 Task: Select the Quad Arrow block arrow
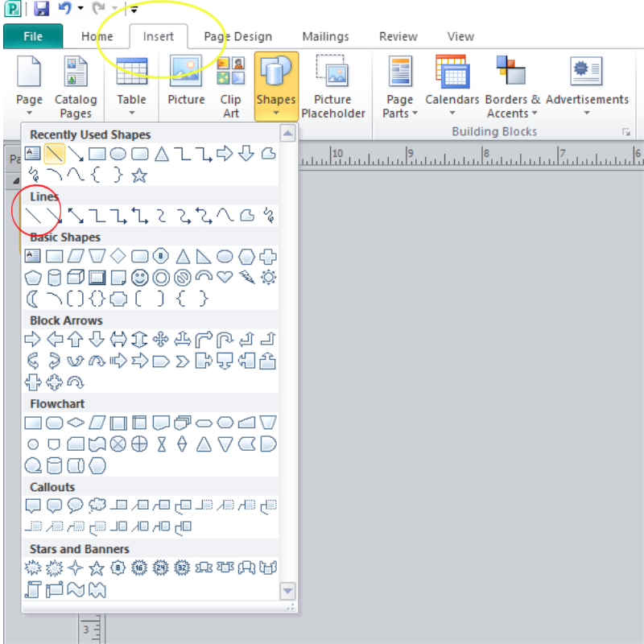click(161, 340)
